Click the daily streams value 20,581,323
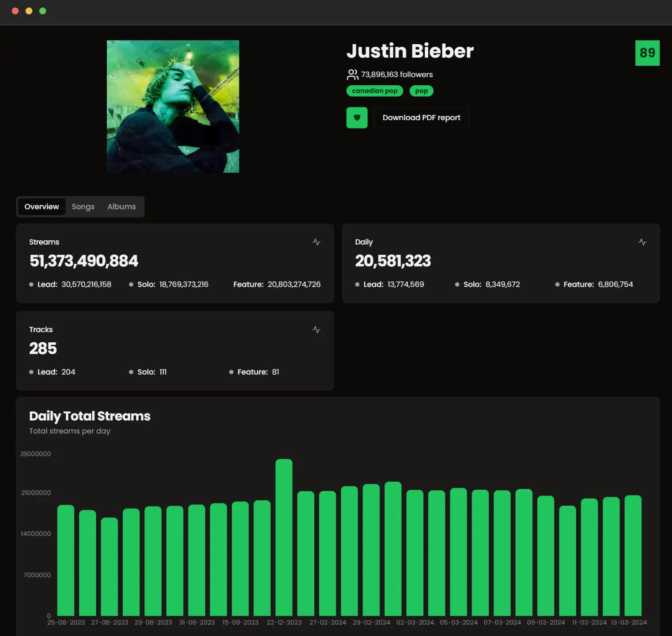 pos(393,261)
